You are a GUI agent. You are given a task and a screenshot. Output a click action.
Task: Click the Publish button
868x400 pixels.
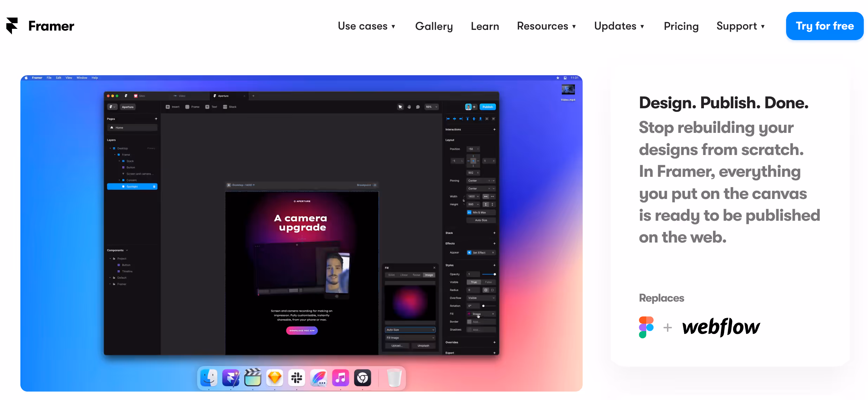[x=487, y=107]
